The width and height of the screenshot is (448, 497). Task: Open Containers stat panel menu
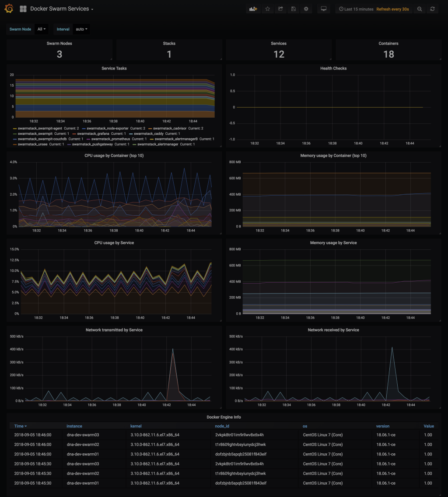(388, 43)
